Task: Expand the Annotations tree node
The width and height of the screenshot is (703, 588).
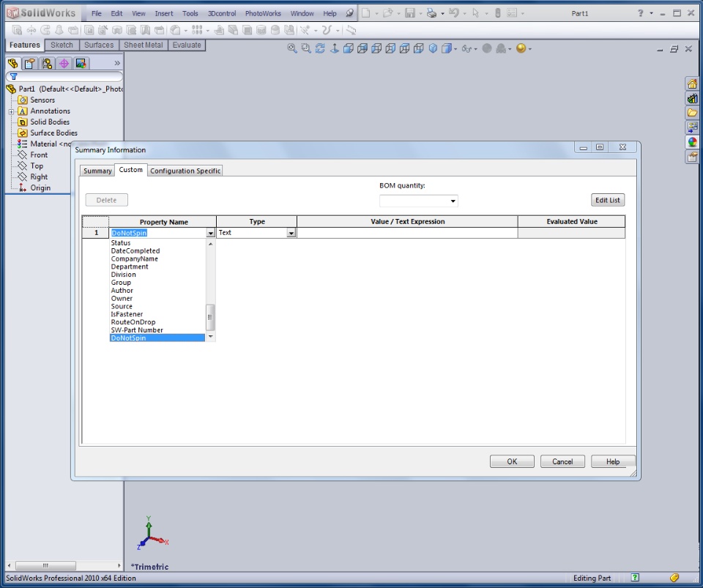Action: click(x=11, y=111)
